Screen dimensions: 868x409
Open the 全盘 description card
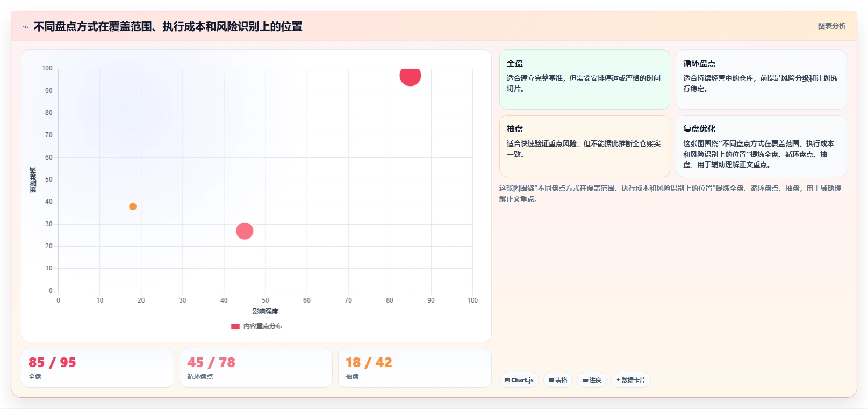[x=585, y=80]
